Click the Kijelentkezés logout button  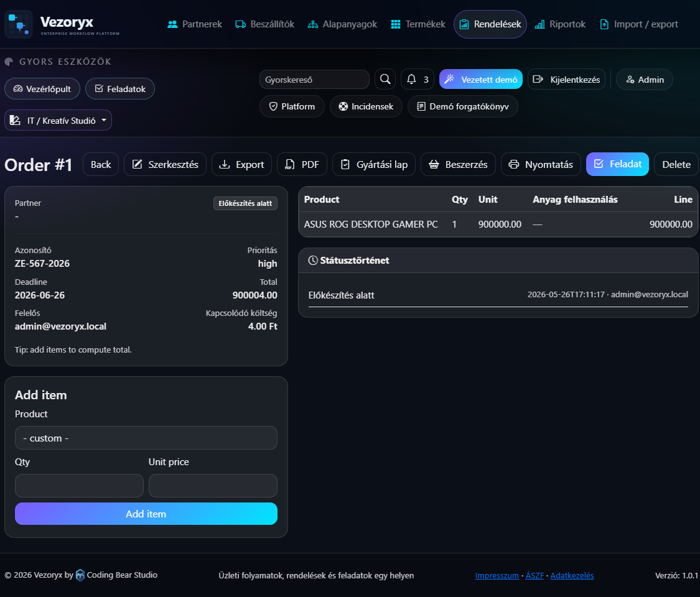pos(566,80)
